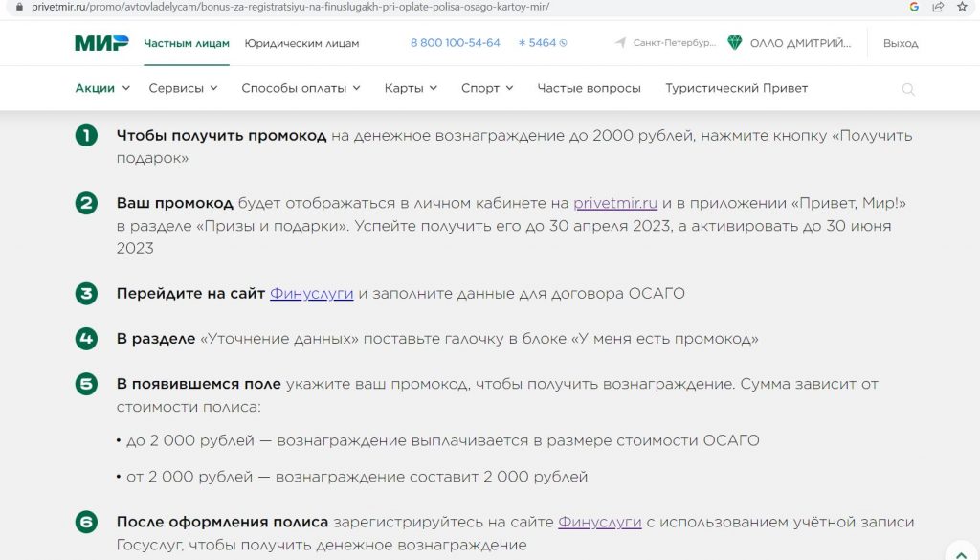The width and height of the screenshot is (980, 560).
Task: Click the Google icon in address bar
Action: (914, 7)
